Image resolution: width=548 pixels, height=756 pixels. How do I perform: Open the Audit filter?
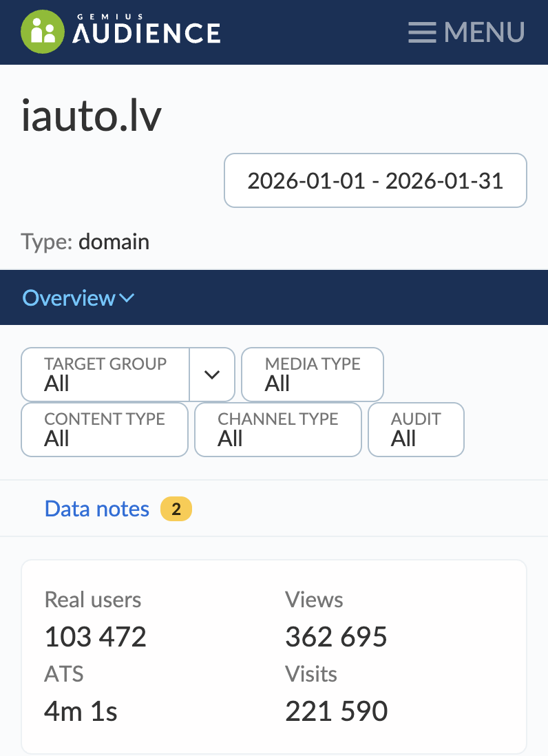pos(416,430)
